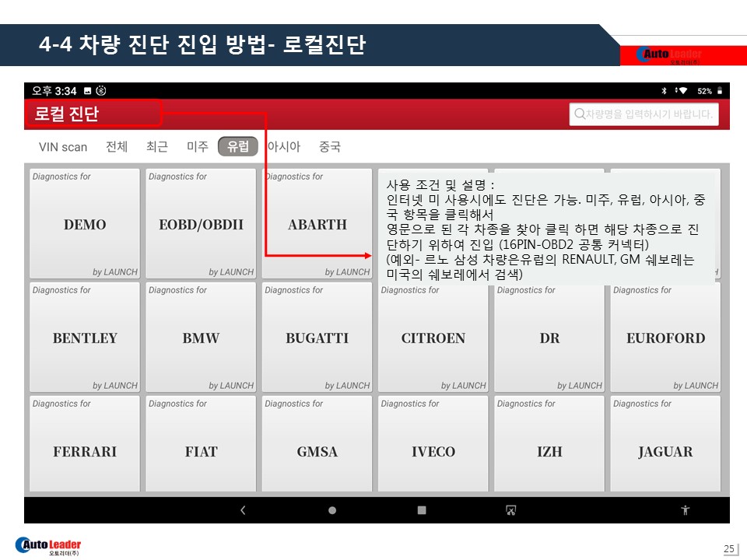The height and width of the screenshot is (560, 747).
Task: Switch to the VIN scan tab
Action: (63, 147)
